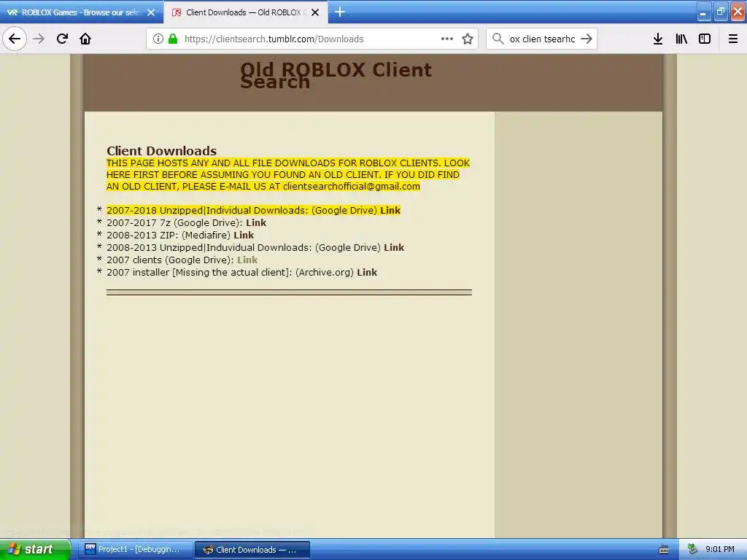Focus the browser search box
Screen dimensions: 747x560
(542, 39)
